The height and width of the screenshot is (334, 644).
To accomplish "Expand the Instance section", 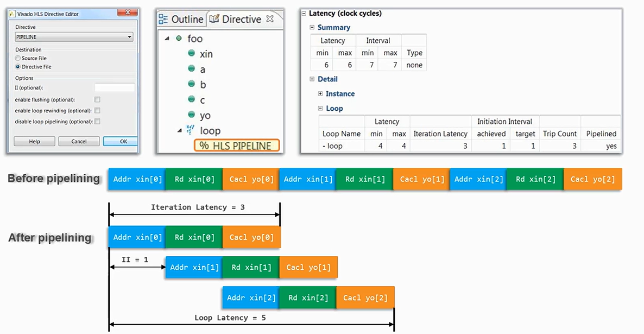I will (320, 93).
